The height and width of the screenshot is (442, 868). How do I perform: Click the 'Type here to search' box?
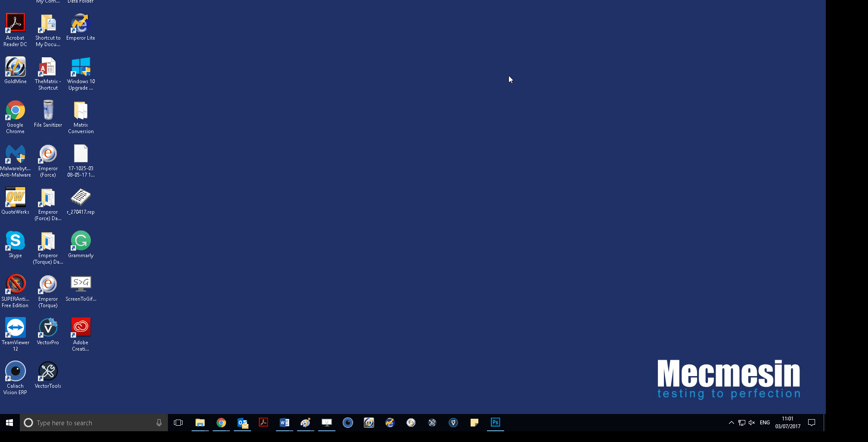94,423
